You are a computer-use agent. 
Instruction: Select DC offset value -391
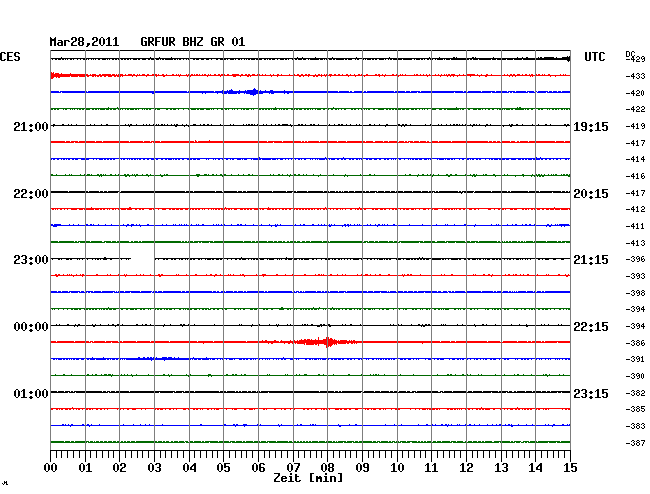click(x=635, y=359)
